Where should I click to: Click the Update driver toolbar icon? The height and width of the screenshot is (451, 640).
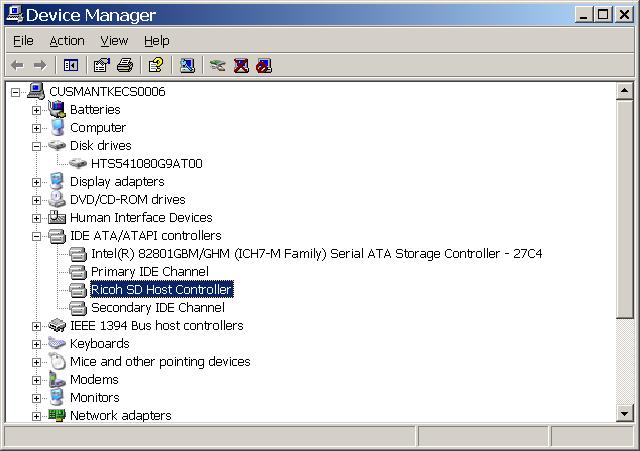pos(218,65)
